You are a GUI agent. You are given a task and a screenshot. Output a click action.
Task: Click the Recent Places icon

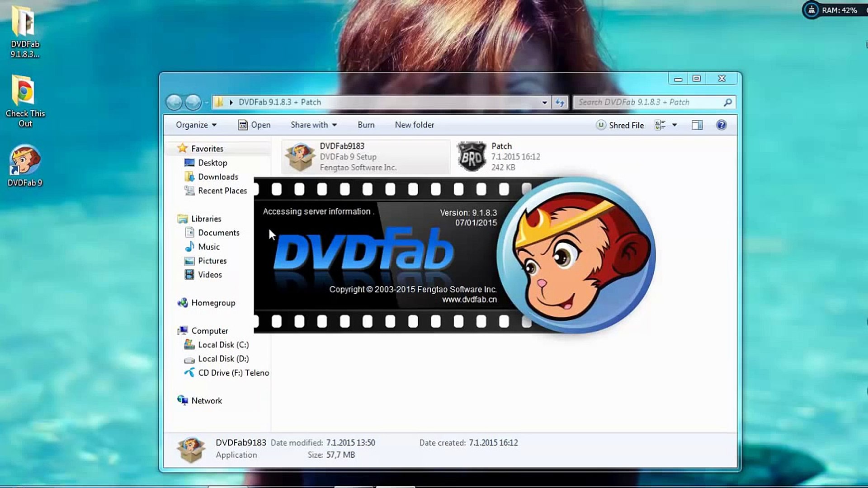click(189, 191)
